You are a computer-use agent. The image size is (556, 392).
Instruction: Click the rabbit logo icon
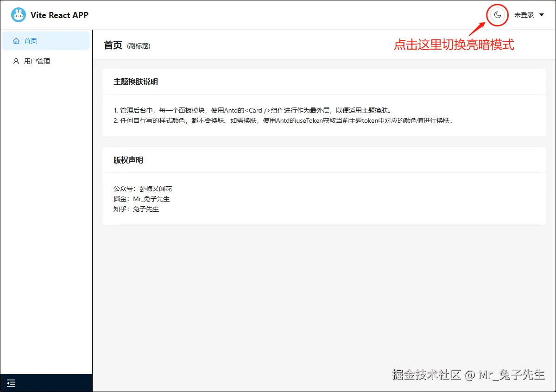click(18, 14)
